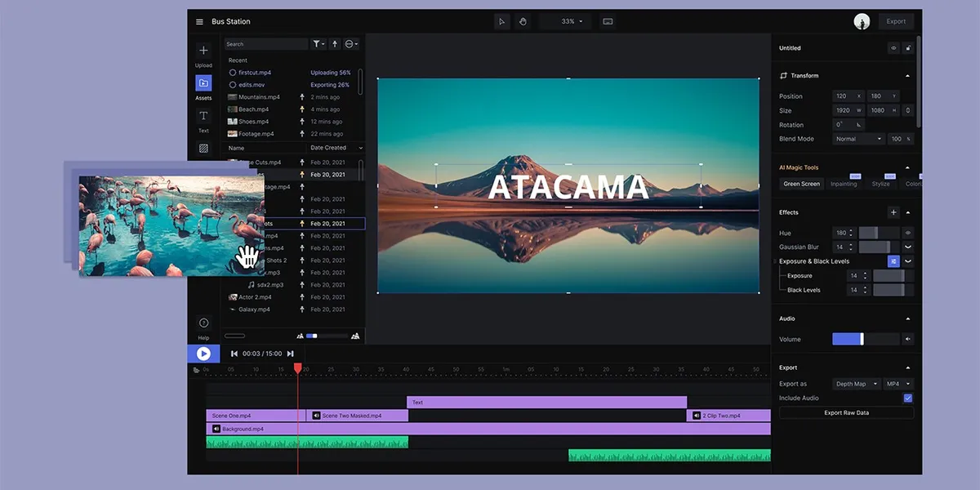Switch to the Stylize AI tool tab
The width and height of the screenshot is (980, 490).
(880, 184)
